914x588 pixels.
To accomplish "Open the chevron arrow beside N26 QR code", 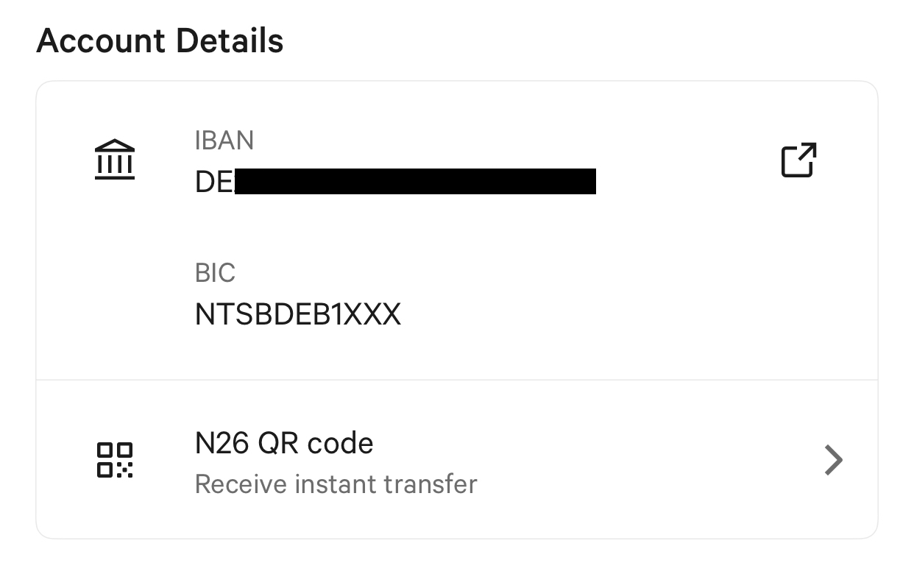I will click(x=833, y=460).
